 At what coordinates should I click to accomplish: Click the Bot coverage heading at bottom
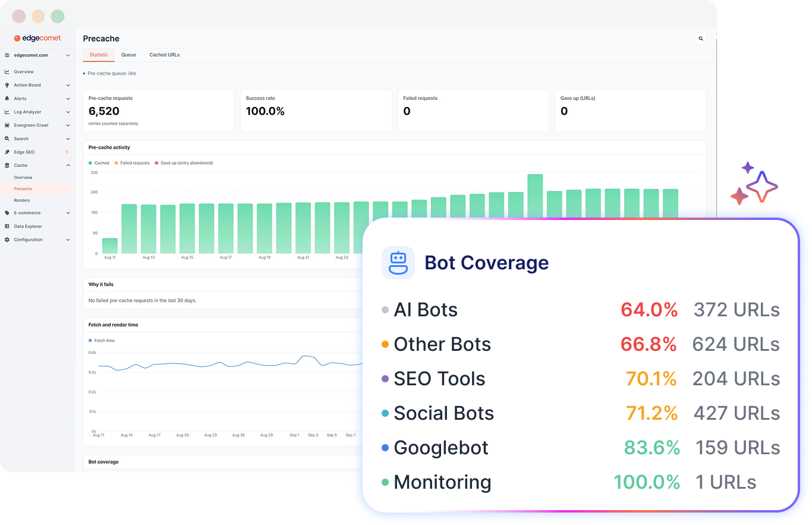click(x=103, y=462)
